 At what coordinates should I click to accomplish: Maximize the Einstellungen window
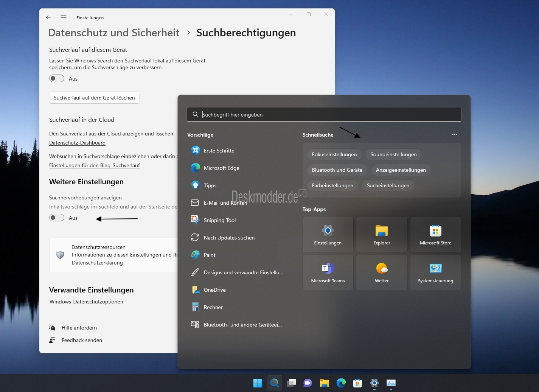tap(309, 14)
